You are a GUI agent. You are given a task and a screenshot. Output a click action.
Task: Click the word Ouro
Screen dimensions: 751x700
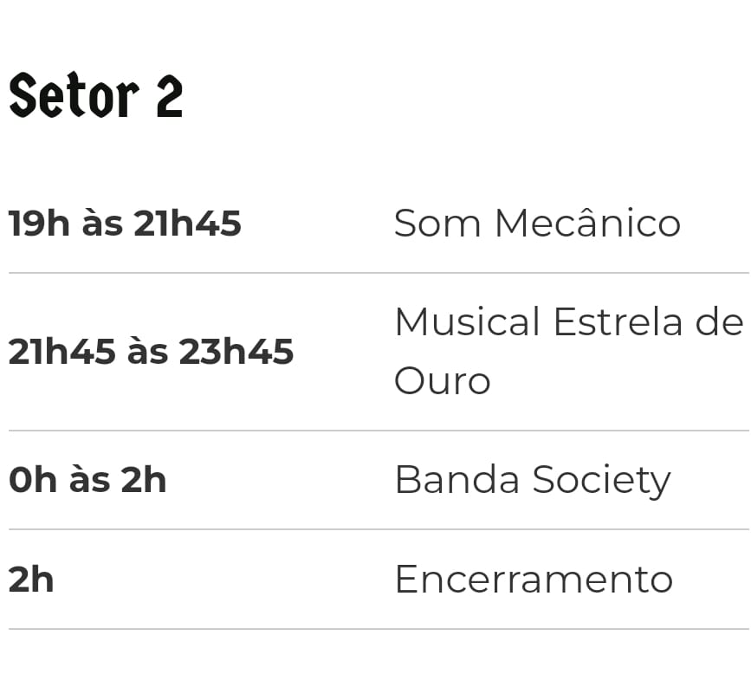tap(443, 381)
